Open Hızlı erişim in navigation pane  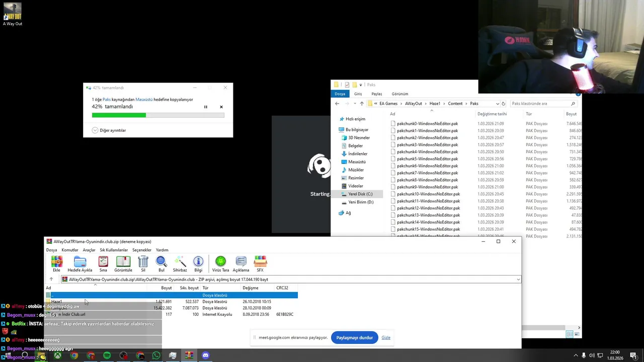[355, 119]
